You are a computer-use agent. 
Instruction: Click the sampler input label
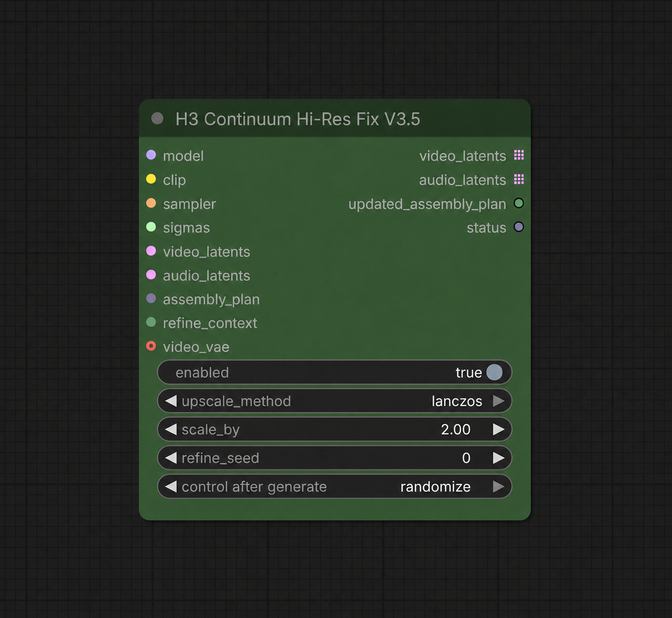[190, 204]
